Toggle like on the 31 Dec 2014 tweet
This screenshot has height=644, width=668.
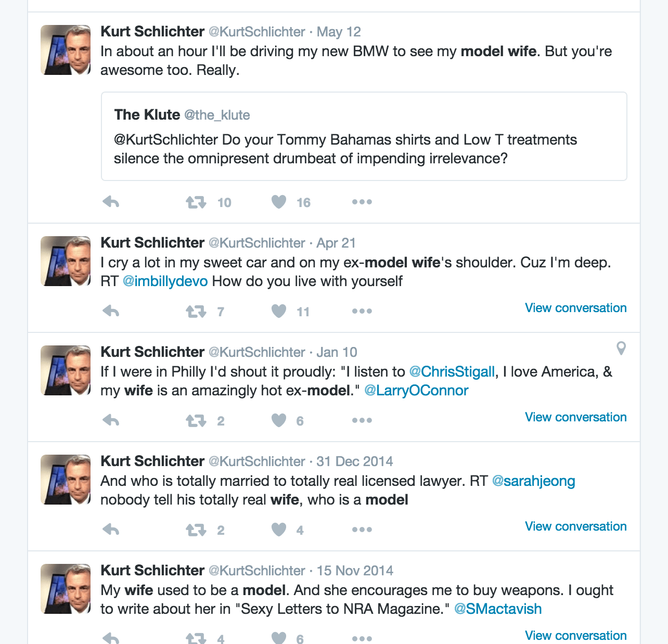tap(279, 530)
